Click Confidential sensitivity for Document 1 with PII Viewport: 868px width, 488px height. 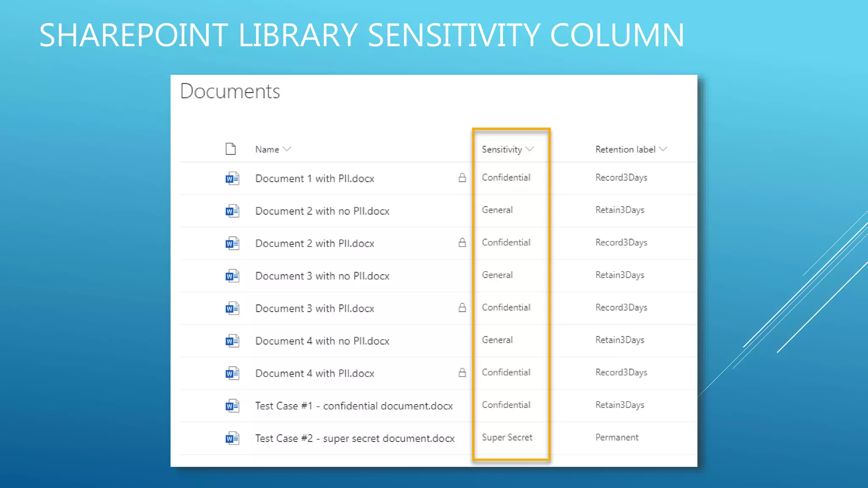tap(506, 177)
